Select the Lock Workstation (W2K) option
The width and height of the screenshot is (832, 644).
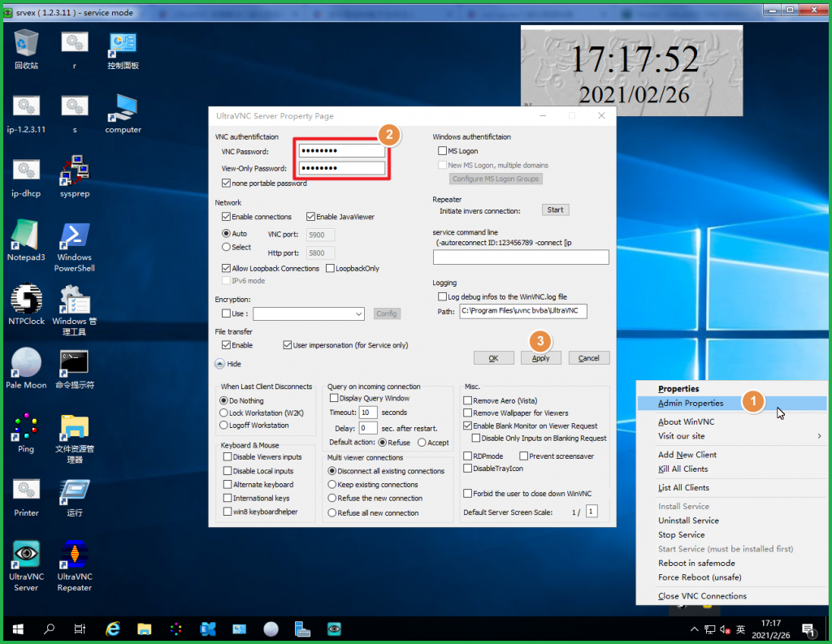click(225, 413)
